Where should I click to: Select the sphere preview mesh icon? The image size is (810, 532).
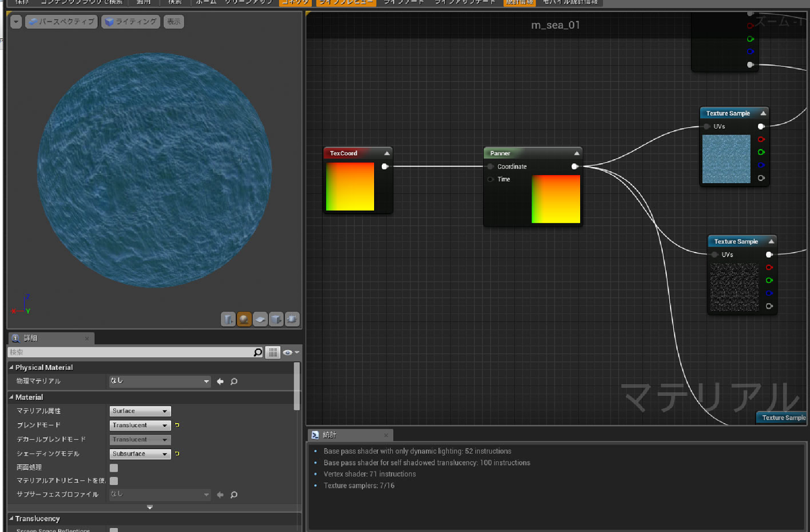244,319
